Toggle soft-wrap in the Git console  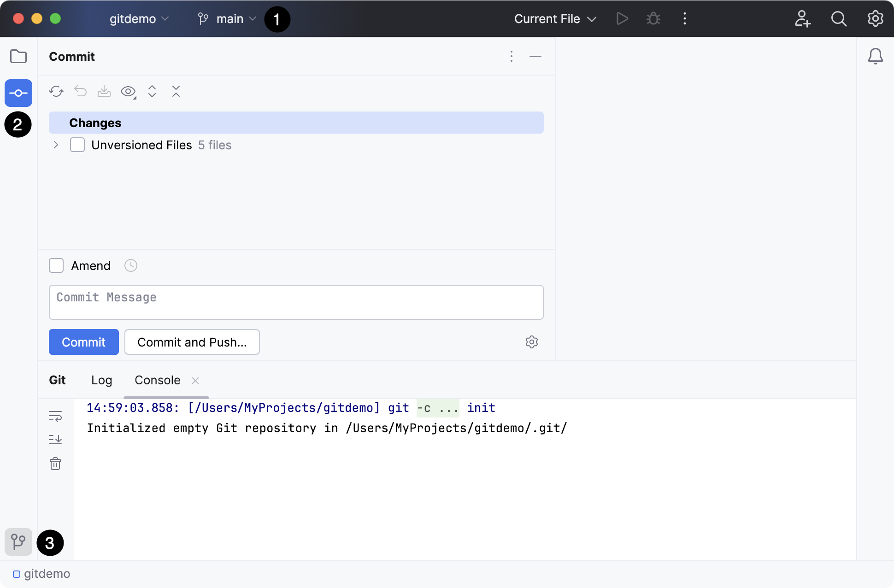(x=55, y=417)
